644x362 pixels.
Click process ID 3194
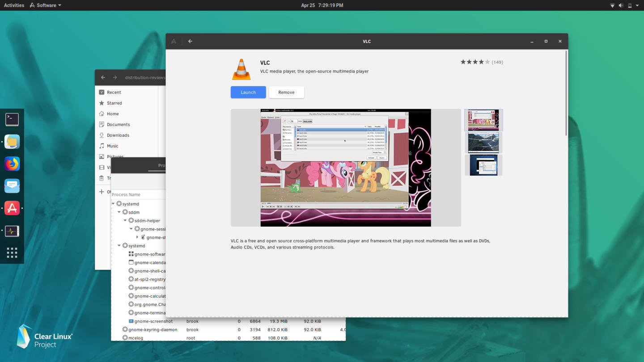255,329
